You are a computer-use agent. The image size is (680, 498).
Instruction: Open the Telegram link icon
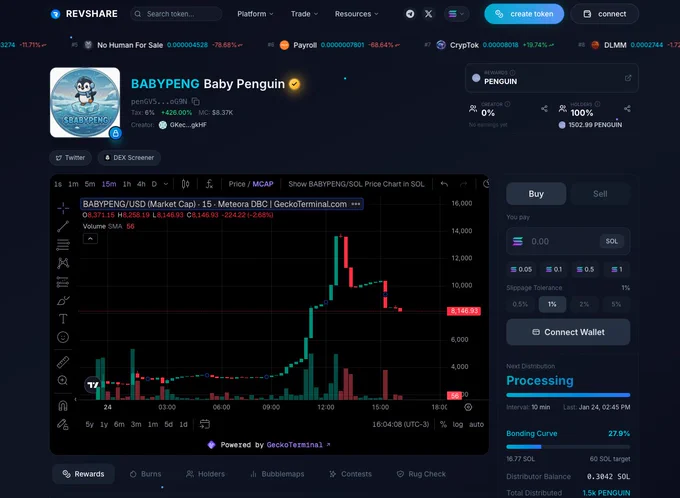410,14
